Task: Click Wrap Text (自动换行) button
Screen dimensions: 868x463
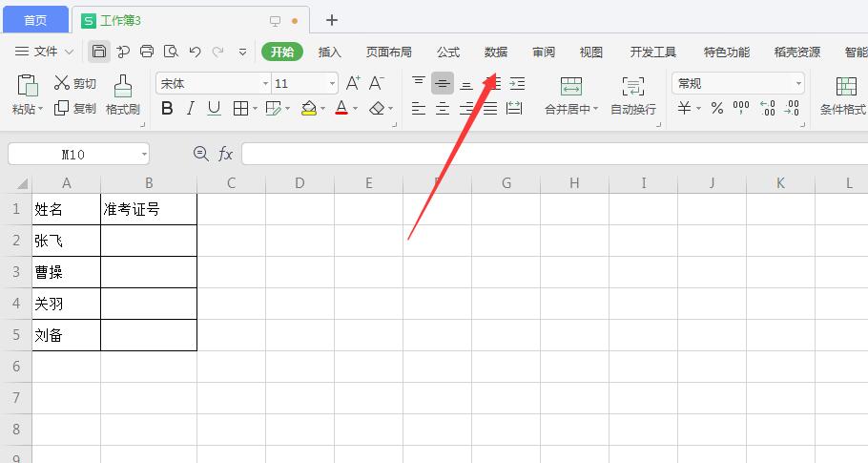Action: tap(632, 95)
